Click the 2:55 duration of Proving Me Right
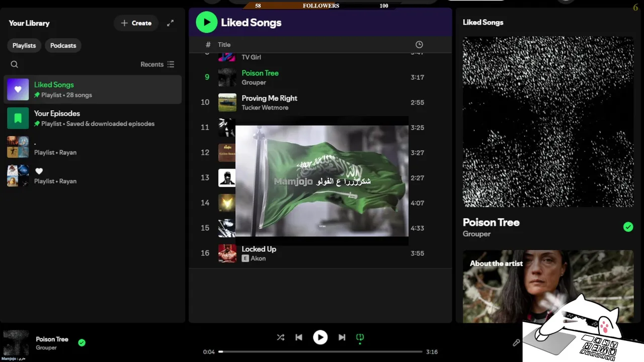Viewport: 644px width, 362px height. [x=417, y=103]
